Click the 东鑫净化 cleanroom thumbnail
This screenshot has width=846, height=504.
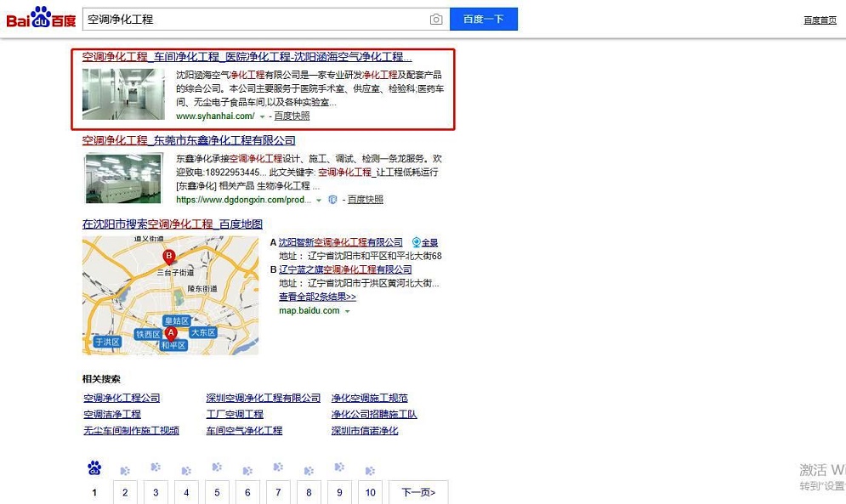(123, 178)
